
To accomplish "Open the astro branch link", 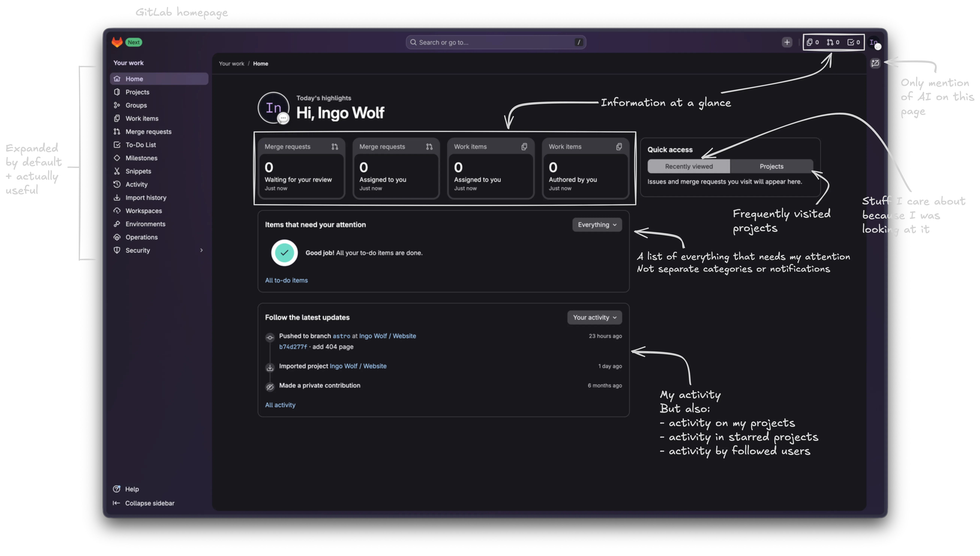I will [x=341, y=336].
